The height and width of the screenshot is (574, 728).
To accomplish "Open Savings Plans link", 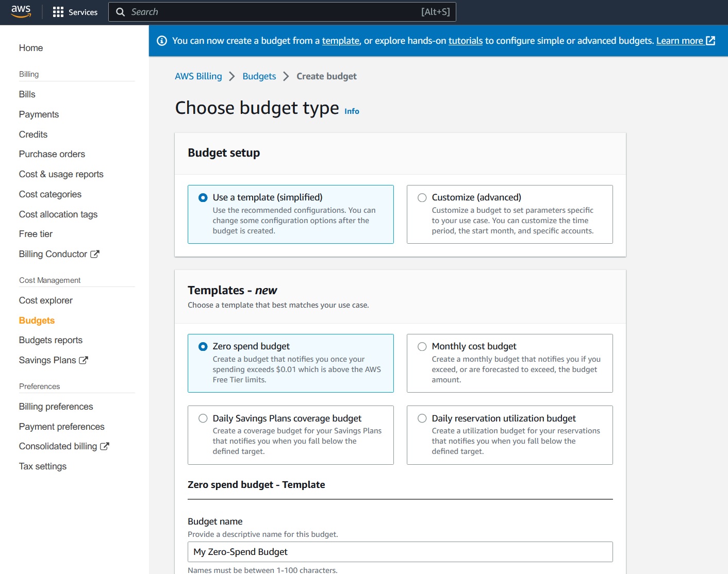I will [x=47, y=360].
